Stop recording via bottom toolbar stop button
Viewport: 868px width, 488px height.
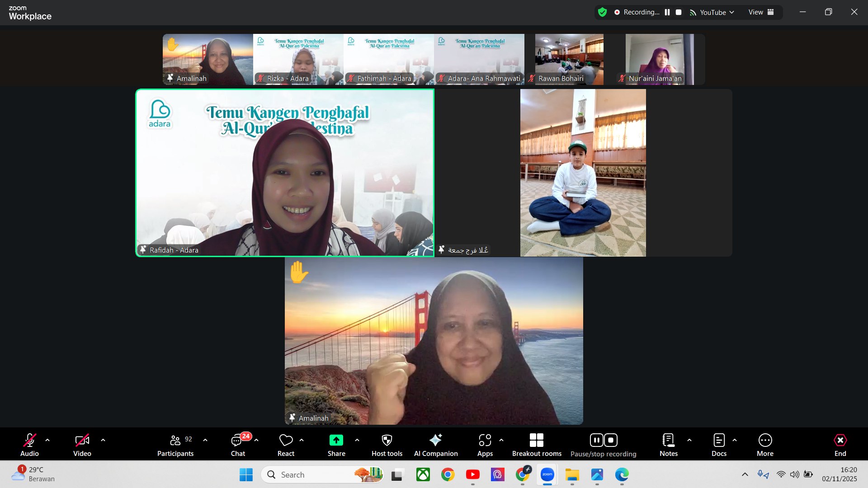(611, 440)
